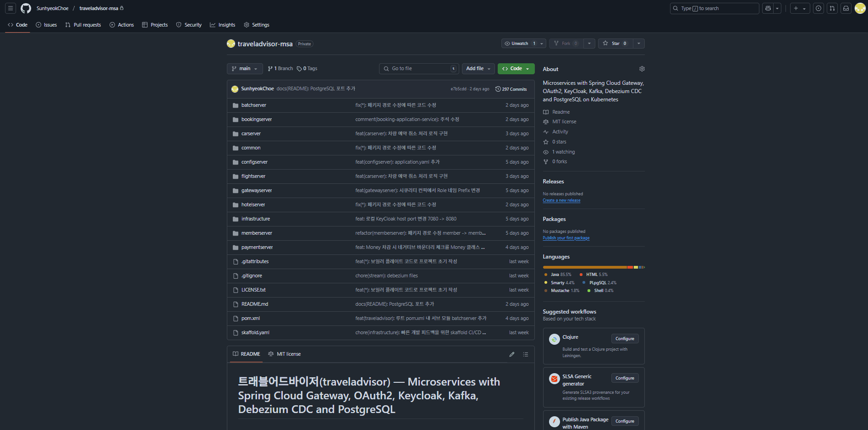This screenshot has height=430, width=868.
Task: Click the About section gear icon
Action: coord(642,69)
